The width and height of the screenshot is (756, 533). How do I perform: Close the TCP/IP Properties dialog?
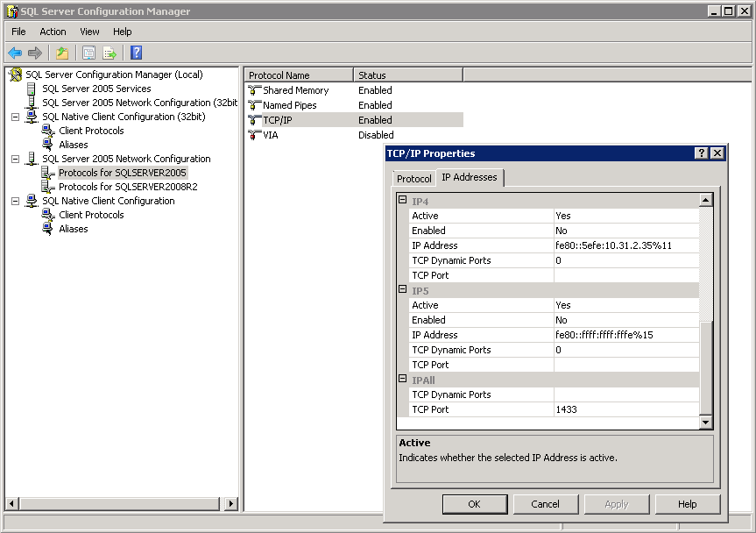[717, 153]
